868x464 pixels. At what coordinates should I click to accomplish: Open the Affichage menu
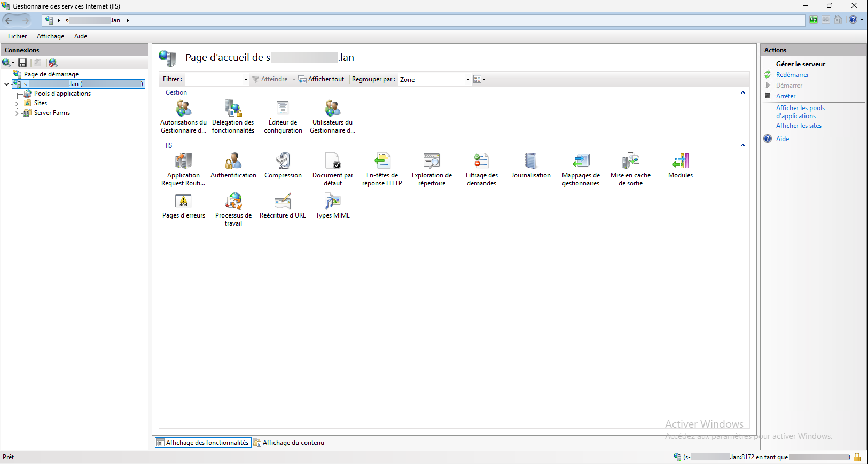[x=50, y=36]
